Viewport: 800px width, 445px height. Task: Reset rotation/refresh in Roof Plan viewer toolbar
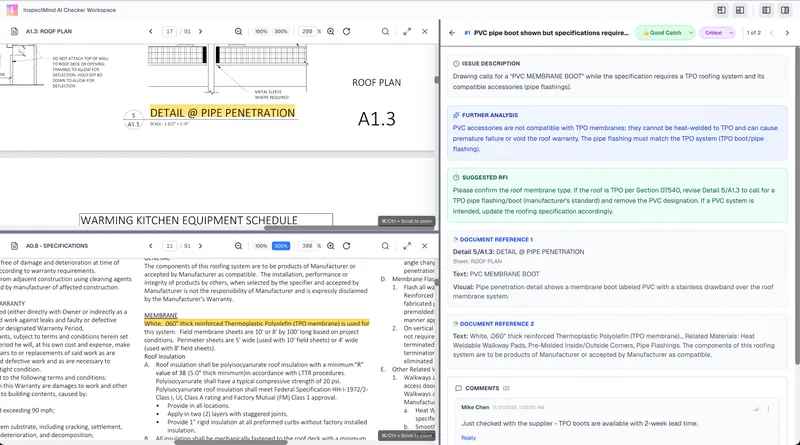(x=346, y=32)
